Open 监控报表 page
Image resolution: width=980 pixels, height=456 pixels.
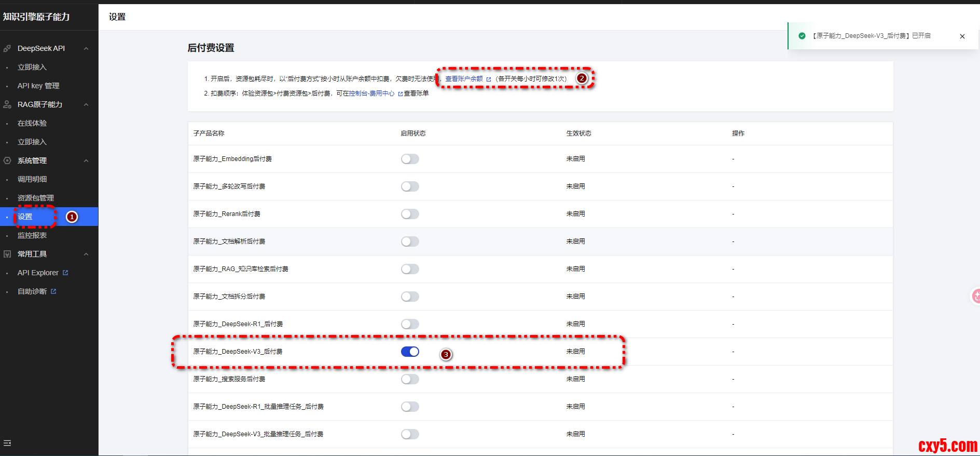click(x=32, y=235)
